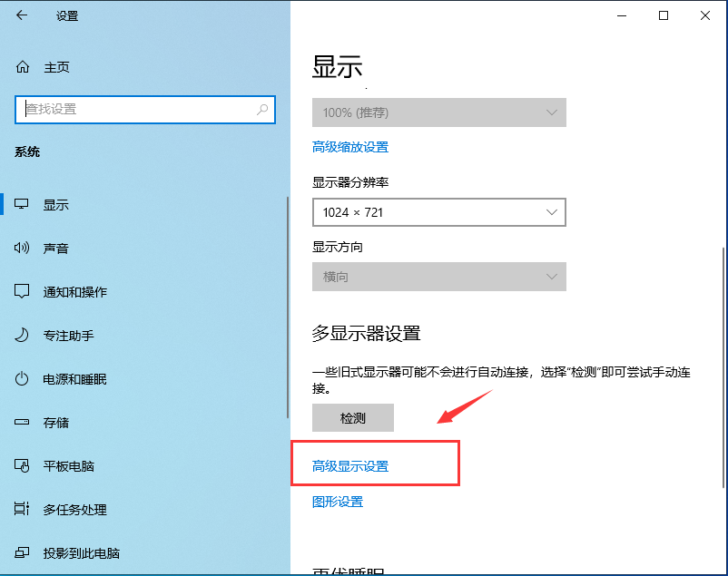Open Multitasking (多任务处理) settings page
728x576 pixels.
[x=74, y=509]
